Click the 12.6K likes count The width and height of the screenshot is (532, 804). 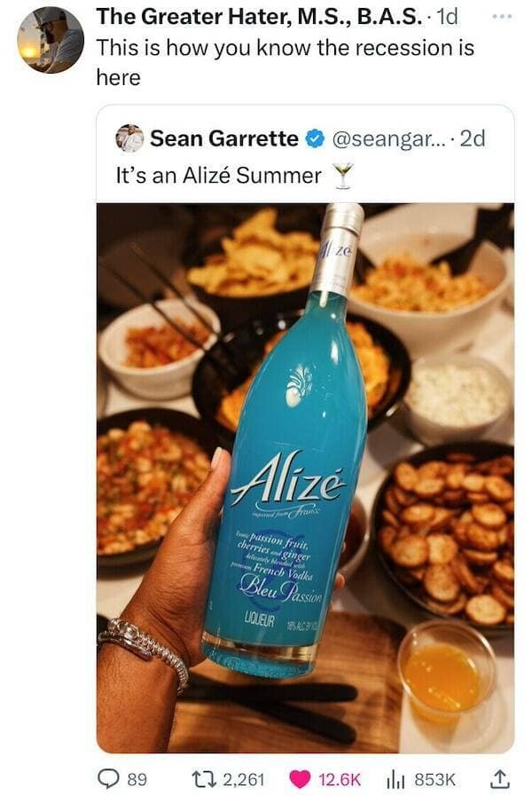coord(340,780)
